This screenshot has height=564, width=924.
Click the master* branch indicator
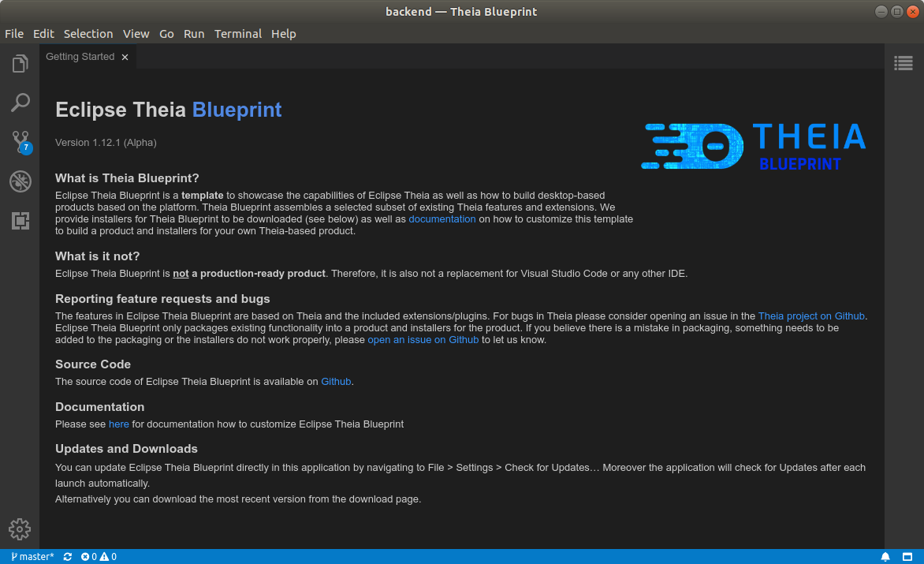click(x=32, y=557)
